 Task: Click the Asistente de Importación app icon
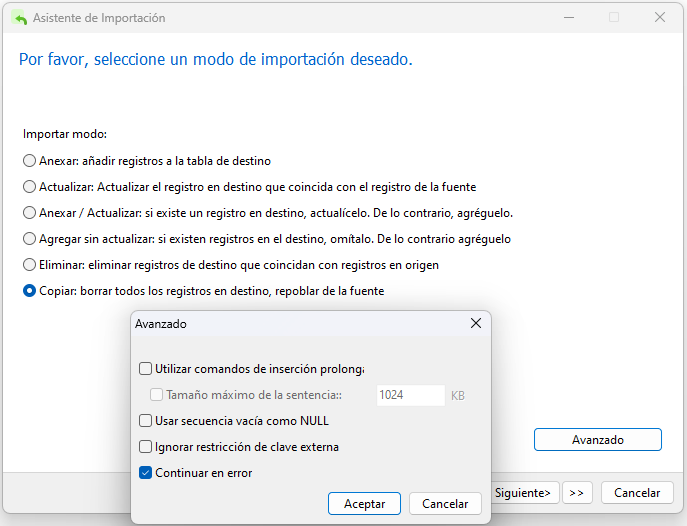coord(18,18)
